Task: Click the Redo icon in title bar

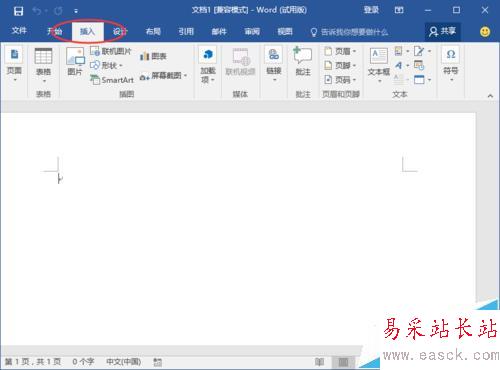Action: coord(58,11)
